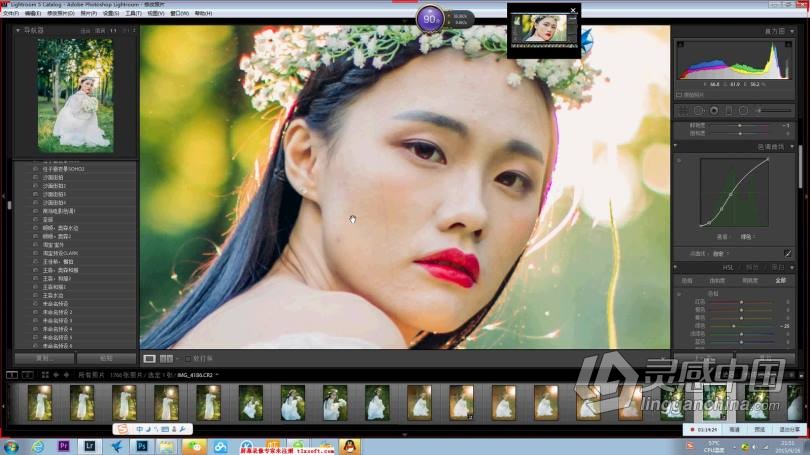Click HSL targeted adjustment tool

pos(679,293)
